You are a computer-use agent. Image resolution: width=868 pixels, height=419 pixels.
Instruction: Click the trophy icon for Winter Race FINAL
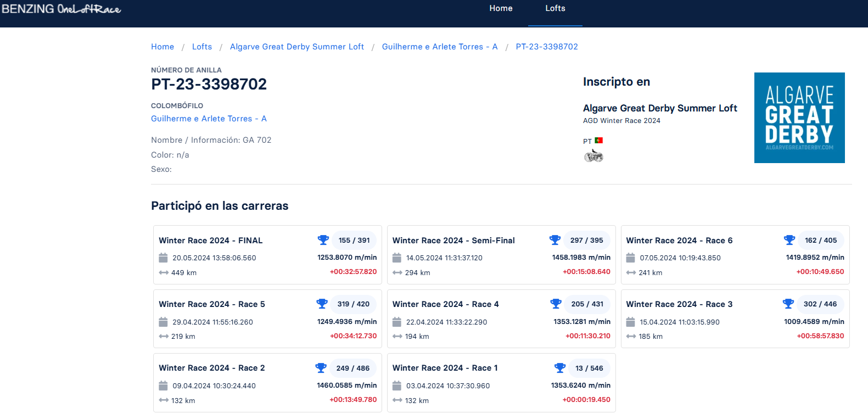[x=323, y=240]
